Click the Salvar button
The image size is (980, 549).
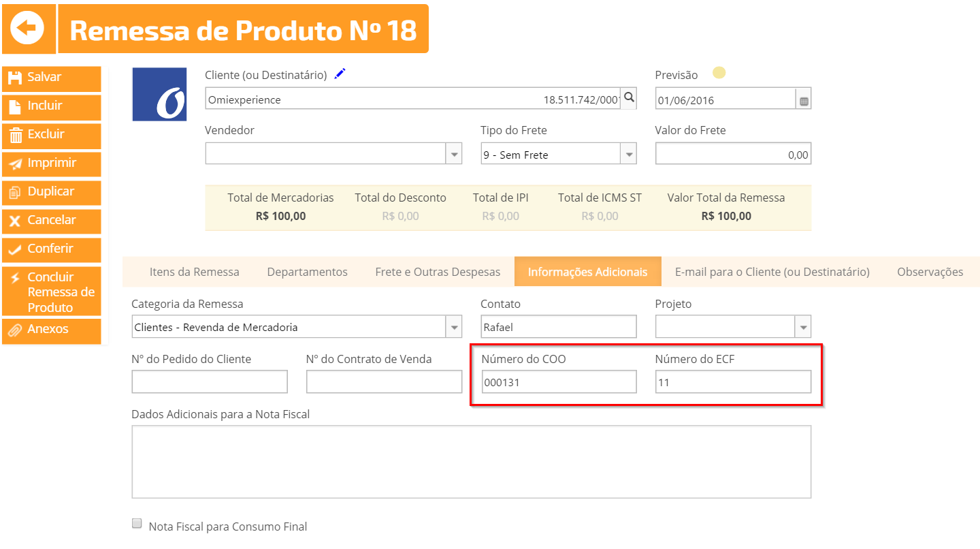pyautogui.click(x=52, y=78)
